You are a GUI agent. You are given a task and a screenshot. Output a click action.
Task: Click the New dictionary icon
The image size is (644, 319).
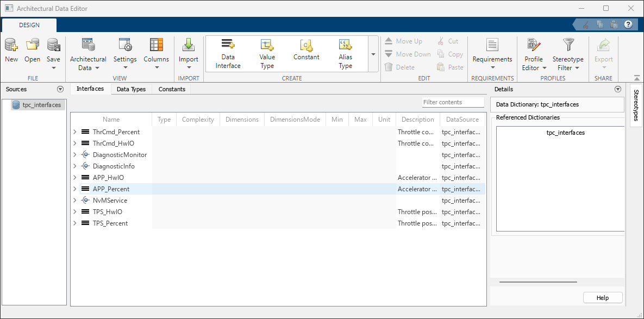[x=11, y=50]
